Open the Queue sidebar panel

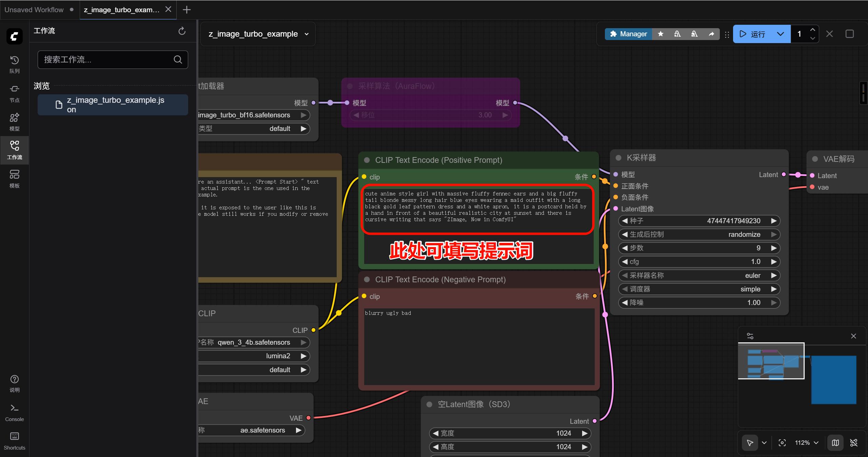click(14, 64)
